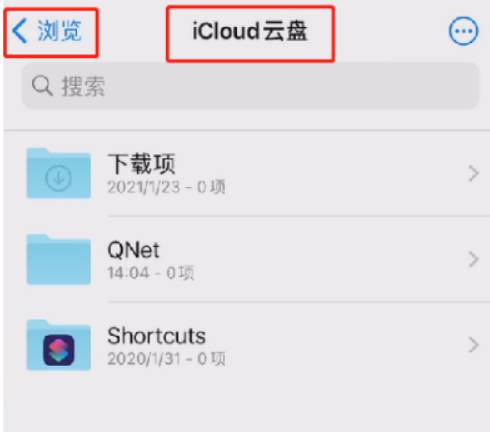Tap the 2020/1/31 - 0 项 subtitle
490x437 pixels.
pyautogui.click(x=166, y=359)
